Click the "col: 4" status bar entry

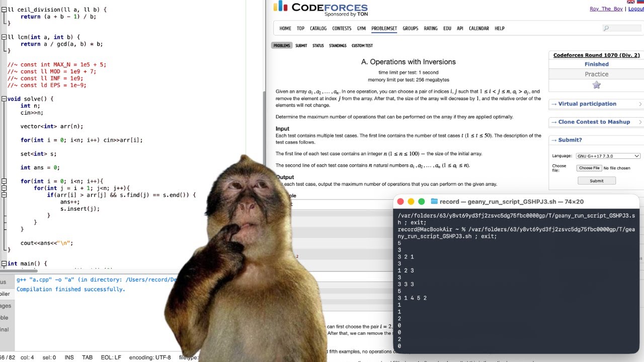[x=28, y=357]
